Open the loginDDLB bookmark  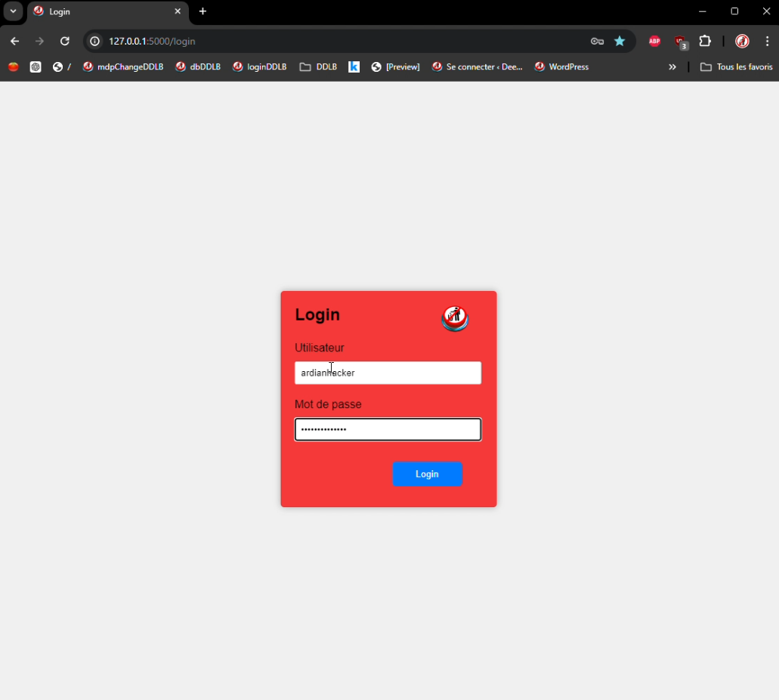(x=260, y=67)
